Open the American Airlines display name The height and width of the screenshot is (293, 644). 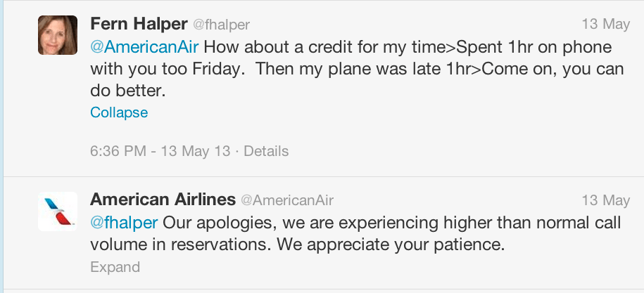(163, 200)
